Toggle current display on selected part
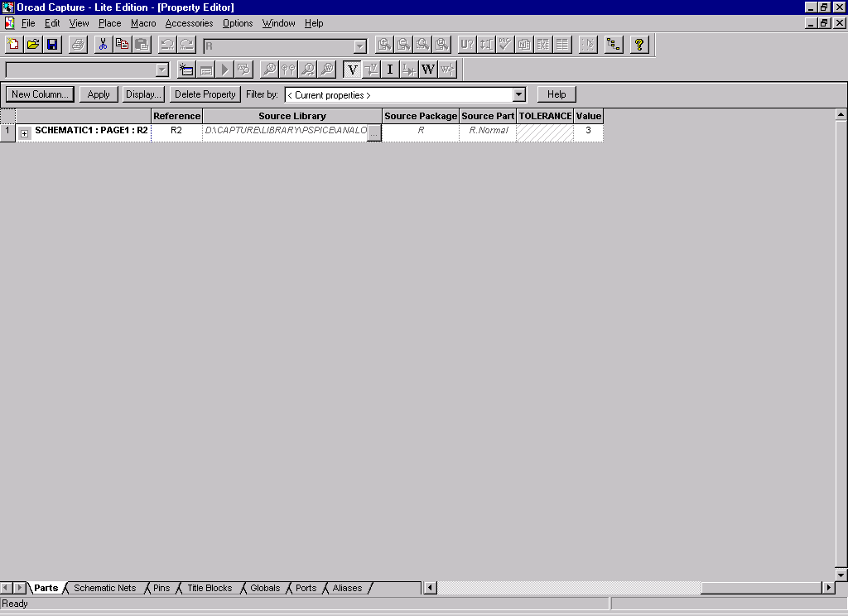This screenshot has width=848, height=616. tap(409, 70)
